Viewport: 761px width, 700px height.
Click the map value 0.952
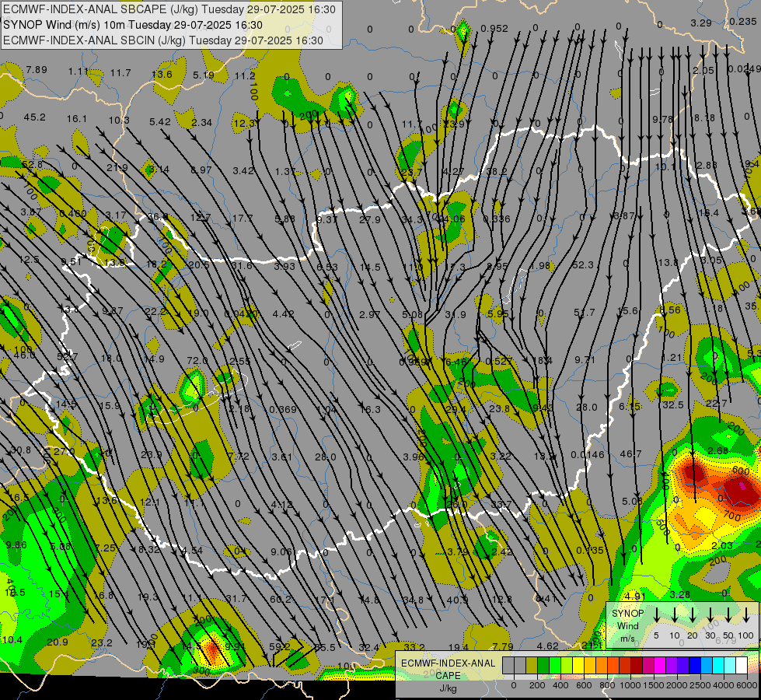point(494,28)
